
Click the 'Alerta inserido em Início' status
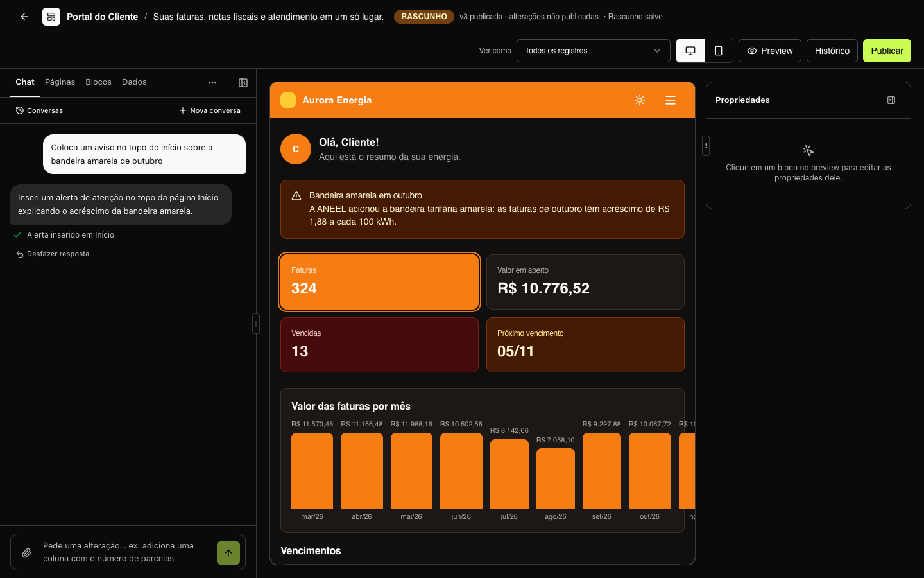coord(64,235)
